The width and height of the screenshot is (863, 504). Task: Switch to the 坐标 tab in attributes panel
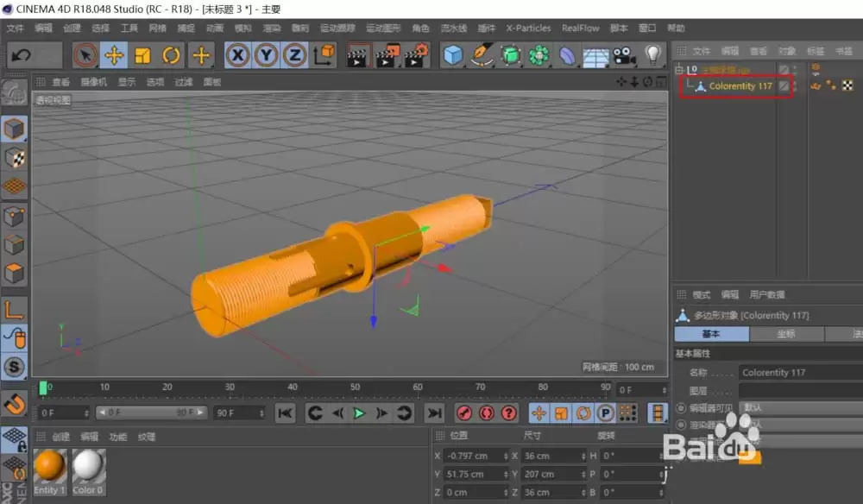point(787,335)
